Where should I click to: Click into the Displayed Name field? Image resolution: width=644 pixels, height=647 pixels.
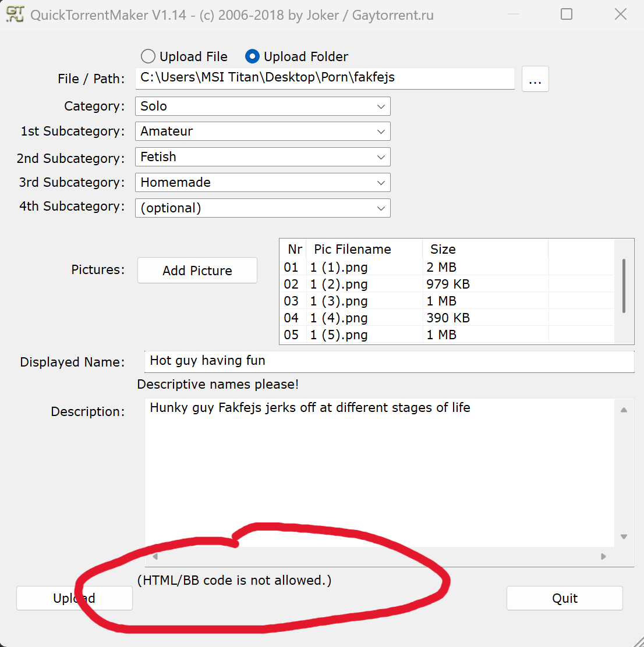[388, 361]
